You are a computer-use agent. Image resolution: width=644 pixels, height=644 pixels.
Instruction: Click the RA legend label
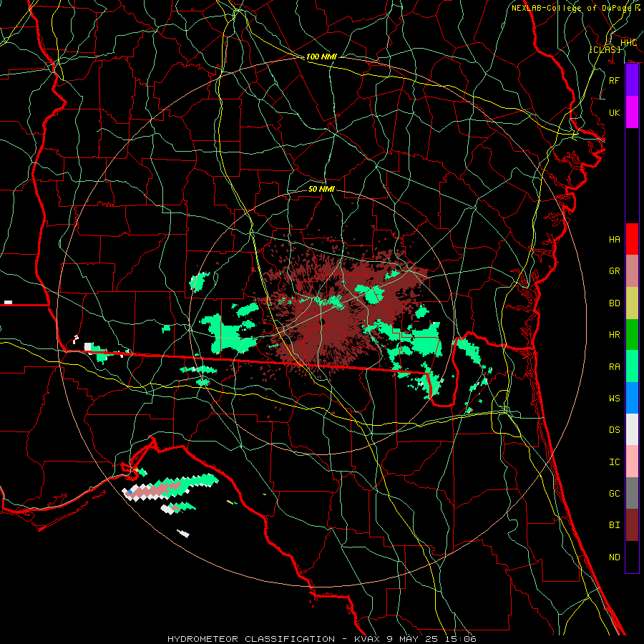click(x=614, y=367)
